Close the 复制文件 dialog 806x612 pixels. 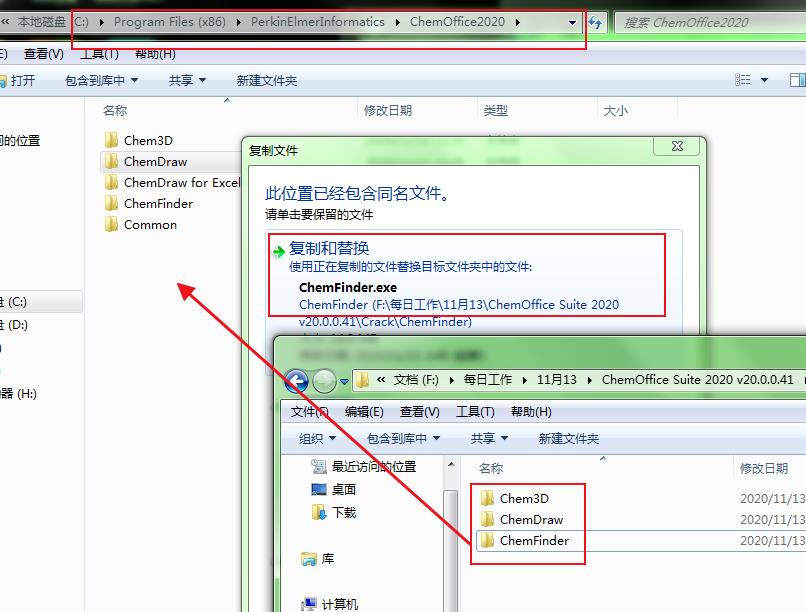point(677,146)
